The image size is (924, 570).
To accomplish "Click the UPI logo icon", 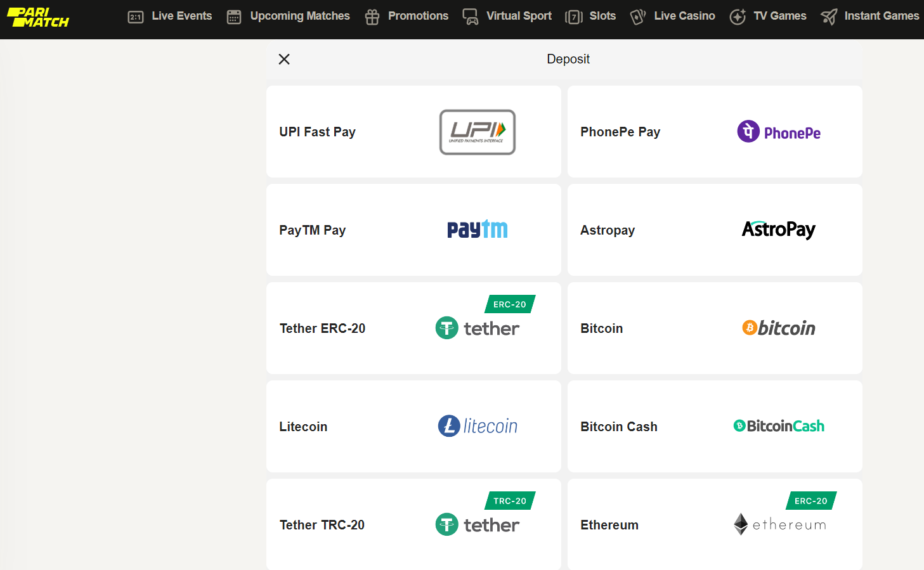I will coord(477,132).
